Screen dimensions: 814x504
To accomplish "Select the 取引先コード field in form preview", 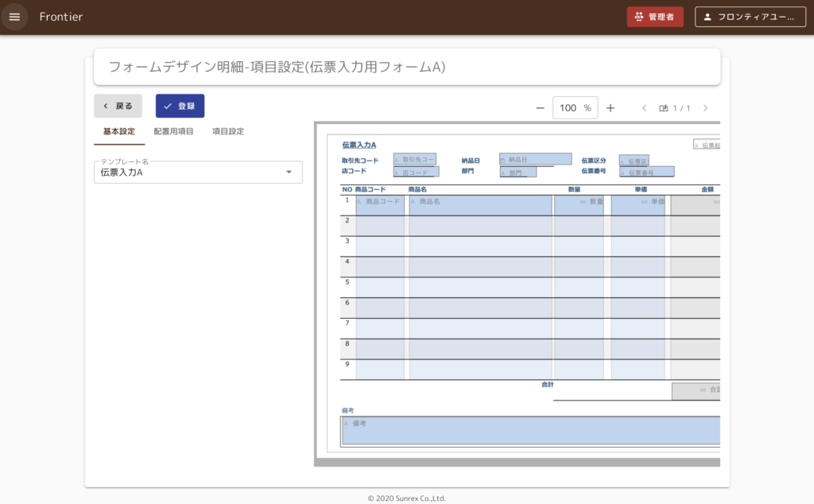I will pyautogui.click(x=415, y=160).
